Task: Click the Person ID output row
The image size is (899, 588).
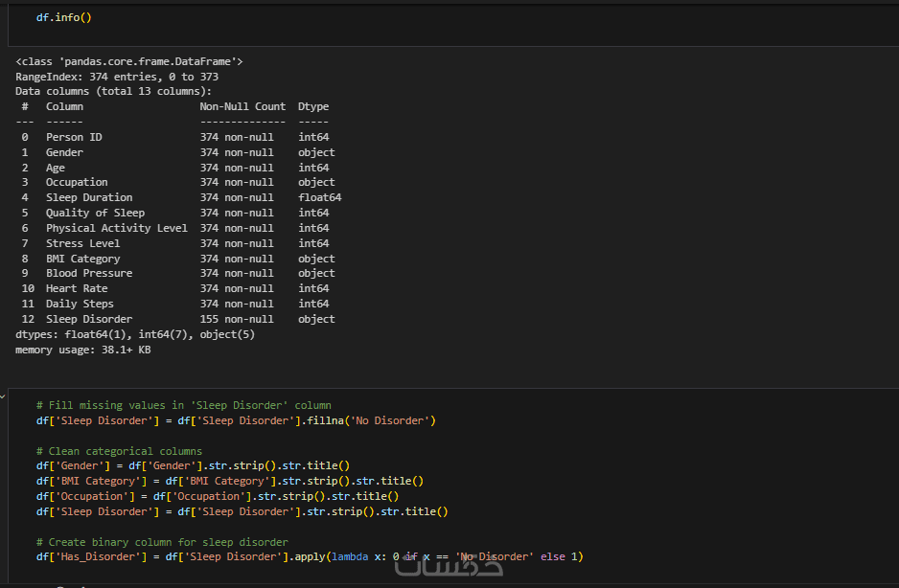Action: [x=173, y=137]
